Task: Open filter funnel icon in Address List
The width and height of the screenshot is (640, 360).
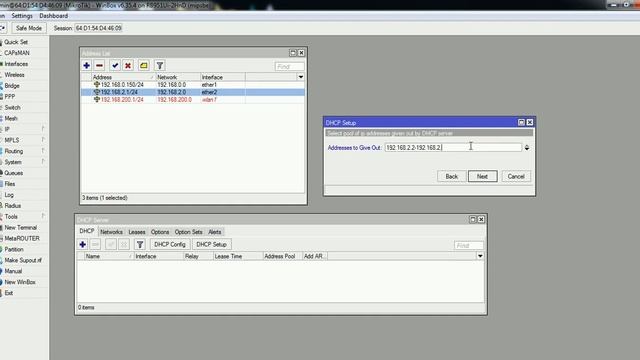Action: pos(160,65)
